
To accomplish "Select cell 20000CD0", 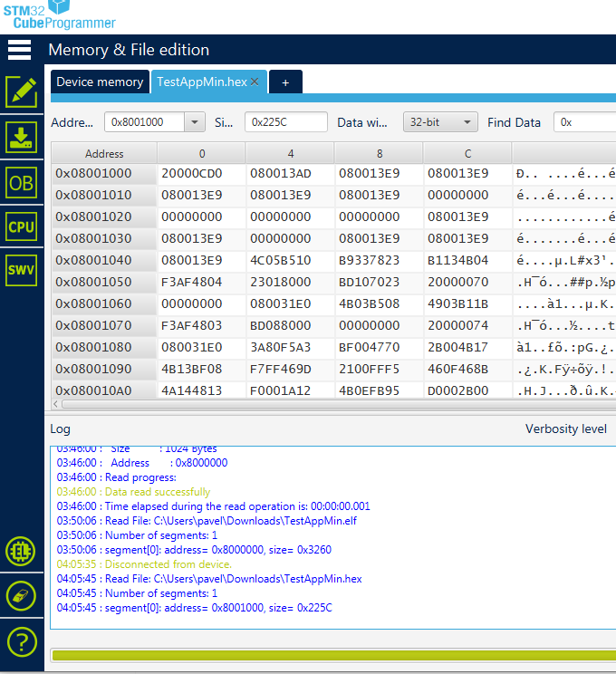I will (x=201, y=173).
